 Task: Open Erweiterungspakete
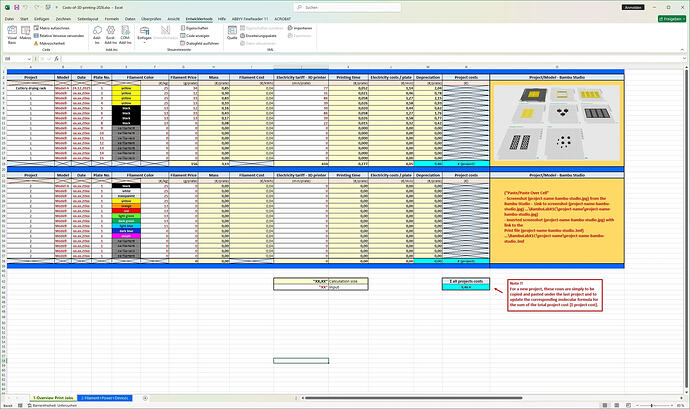(258, 36)
